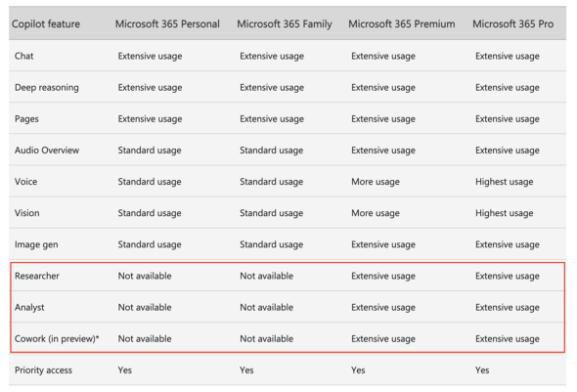The height and width of the screenshot is (392, 577).
Task: Select Researcher's Personal 'Not available' cell
Action: [145, 276]
